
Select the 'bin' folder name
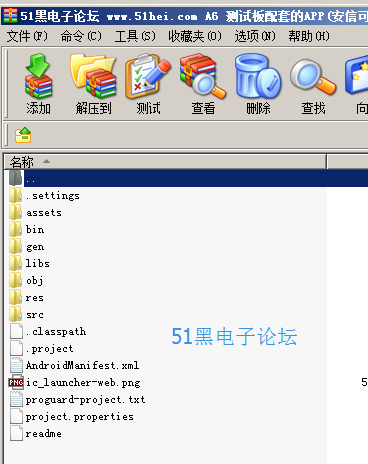35,229
